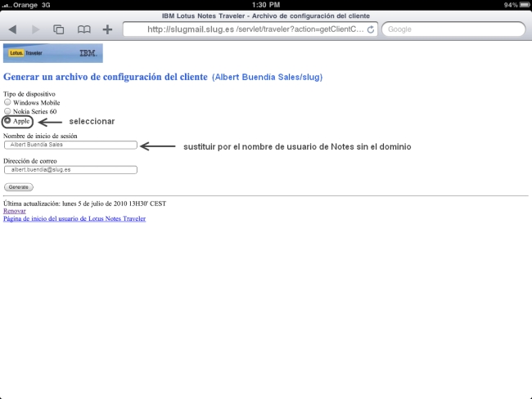Open the bookmarks book icon

(83, 29)
